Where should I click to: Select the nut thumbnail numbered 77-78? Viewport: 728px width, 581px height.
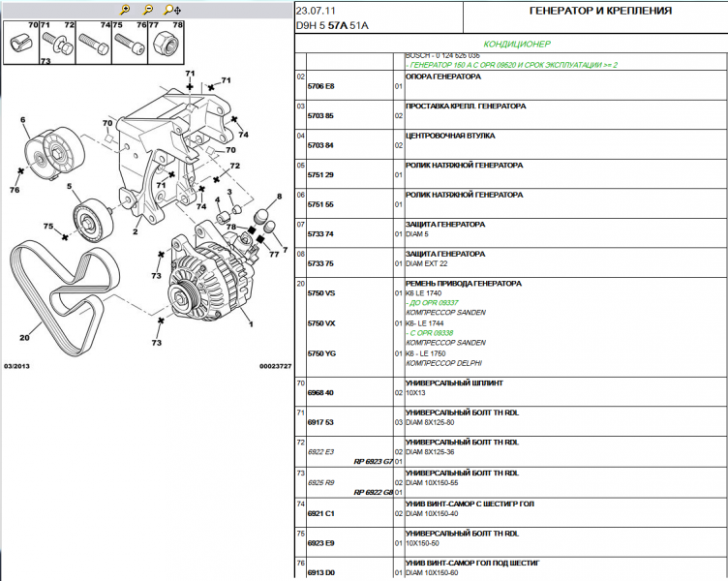(x=165, y=42)
